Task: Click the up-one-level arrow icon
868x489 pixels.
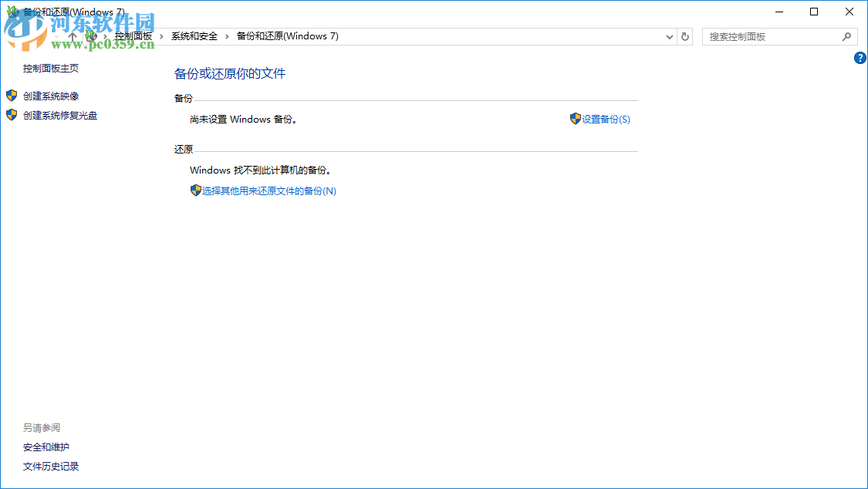Action: coord(73,36)
